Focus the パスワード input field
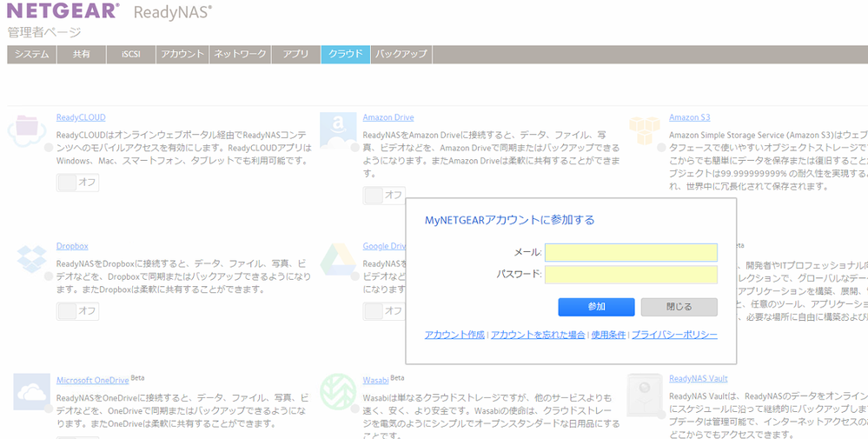 [x=631, y=275]
